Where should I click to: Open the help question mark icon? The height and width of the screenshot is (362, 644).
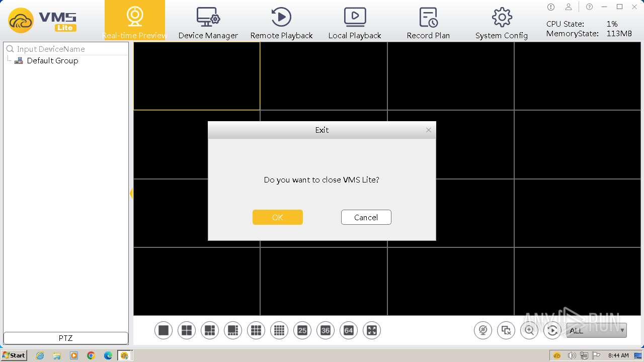589,7
